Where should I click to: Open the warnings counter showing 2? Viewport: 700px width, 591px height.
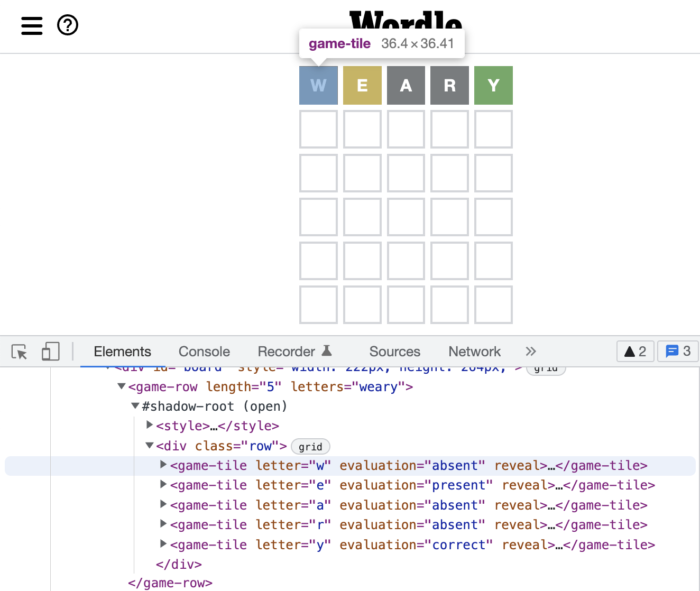[635, 352]
